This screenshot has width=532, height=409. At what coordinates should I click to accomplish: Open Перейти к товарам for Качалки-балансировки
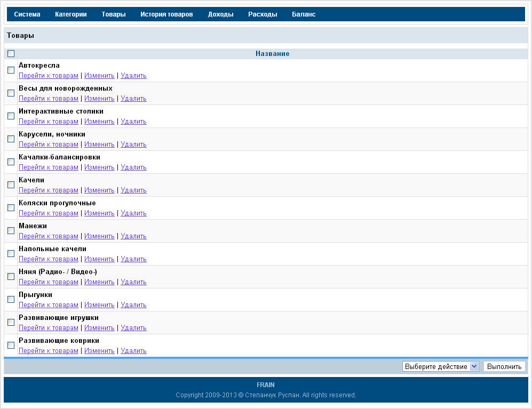click(x=49, y=167)
